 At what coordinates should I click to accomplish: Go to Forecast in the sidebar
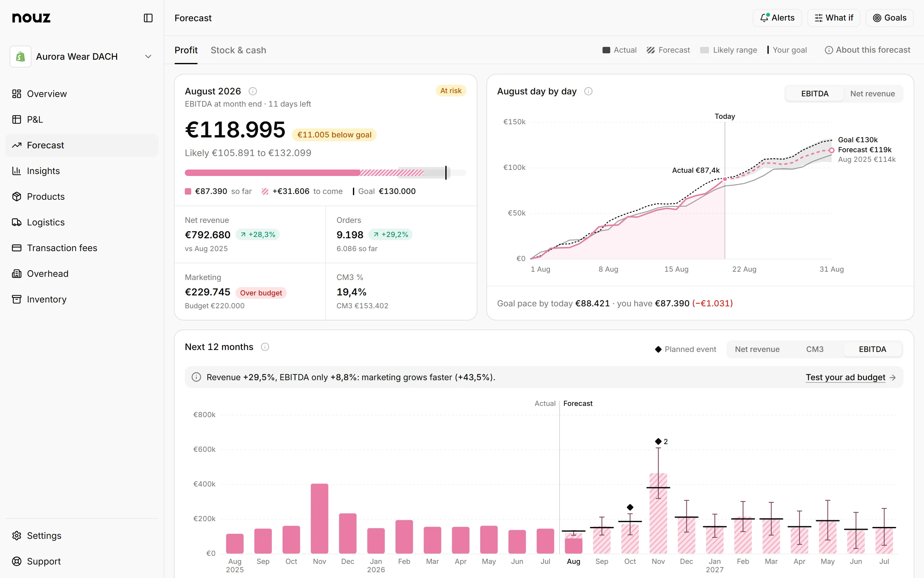pos(82,145)
